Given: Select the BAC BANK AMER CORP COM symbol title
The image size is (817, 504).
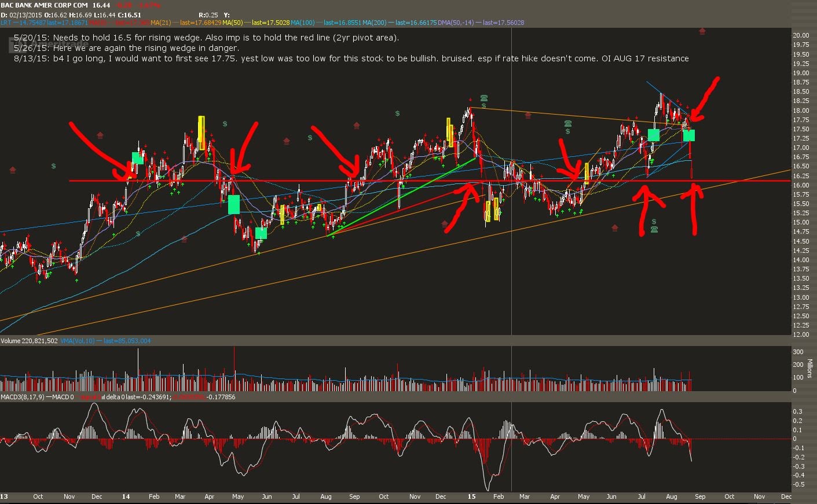Looking at the screenshot, I should [44, 5].
